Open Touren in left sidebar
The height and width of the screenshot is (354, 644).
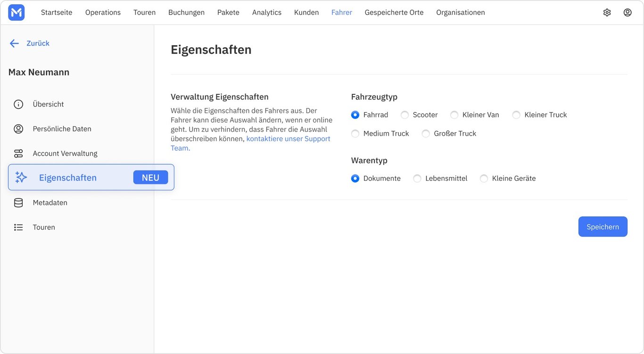click(x=44, y=227)
